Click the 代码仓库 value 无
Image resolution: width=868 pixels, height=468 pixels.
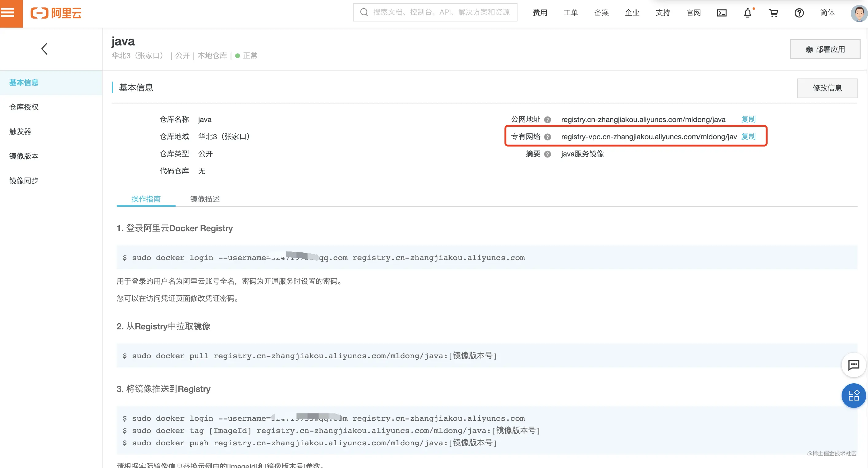[x=202, y=171]
